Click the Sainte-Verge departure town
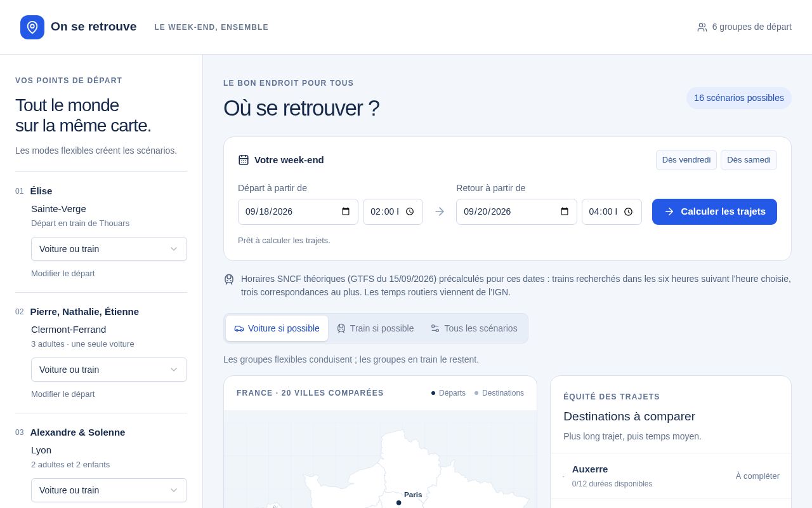812x508 pixels. pyautogui.click(x=58, y=209)
